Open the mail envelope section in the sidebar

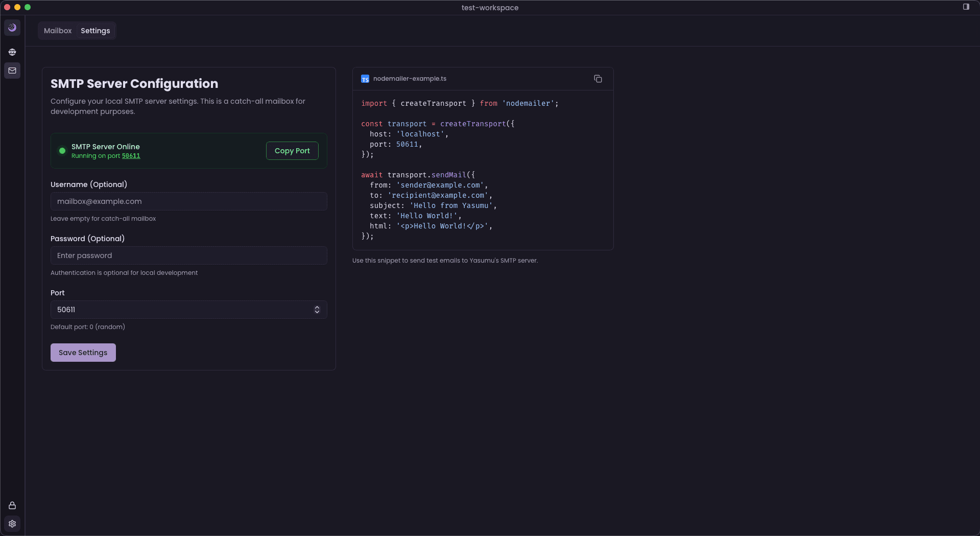click(12, 71)
